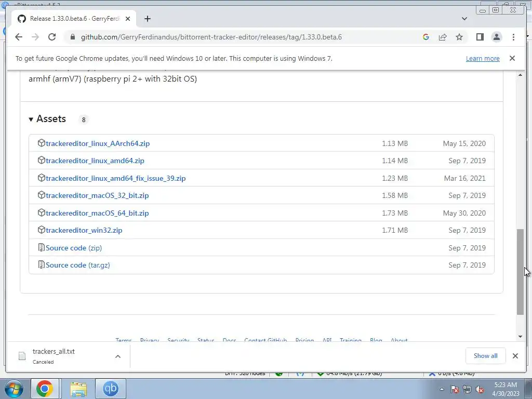Download trackereditor_win32.zip
The height and width of the screenshot is (399, 532).
point(84,230)
